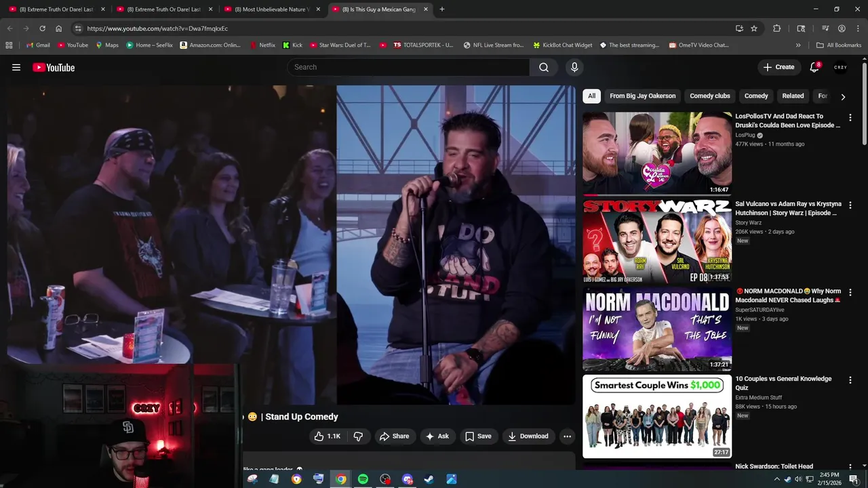Open Chrome extensions puzzle icon
Viewport: 868px width, 488px height.
(x=777, y=28)
